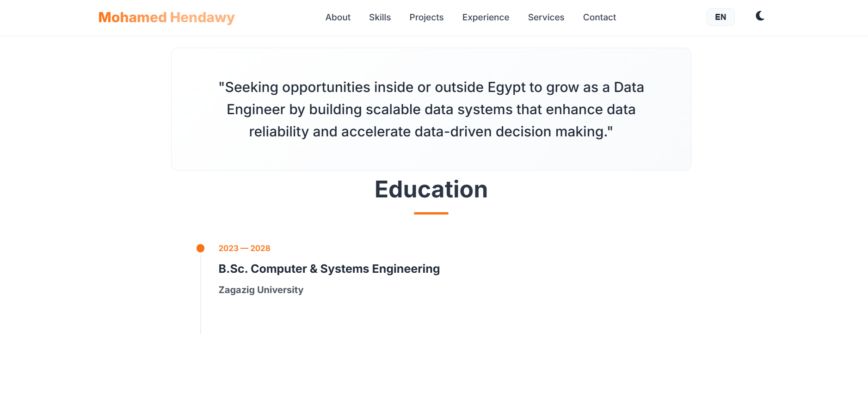Go to the Skills section

click(380, 18)
